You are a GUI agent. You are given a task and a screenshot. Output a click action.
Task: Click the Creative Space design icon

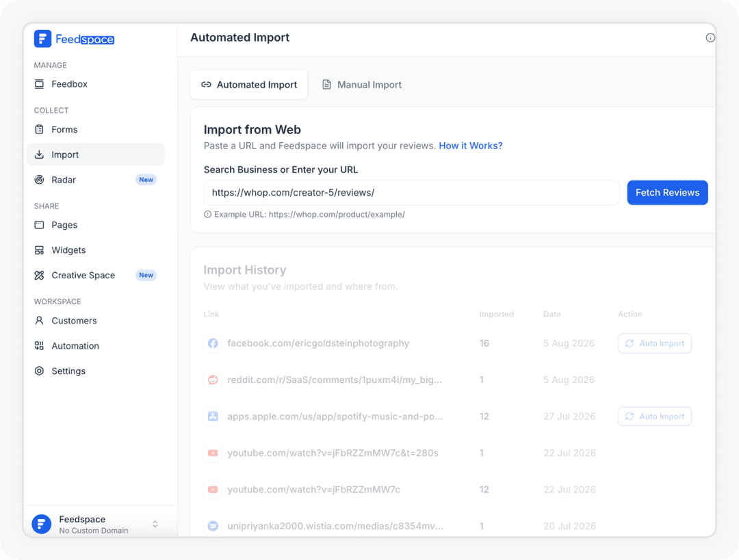(39, 275)
